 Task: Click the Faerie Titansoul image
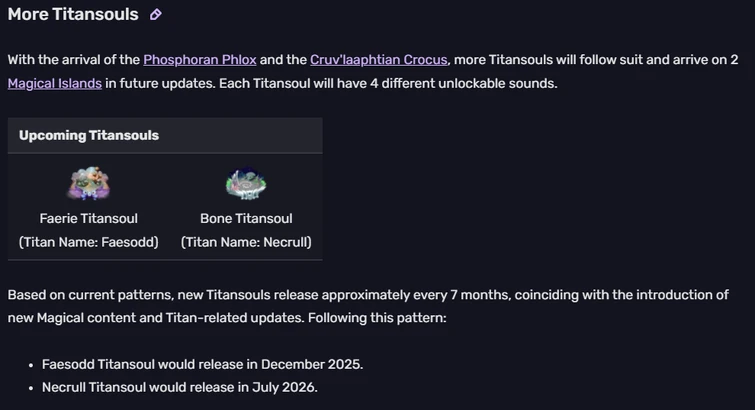[88, 184]
